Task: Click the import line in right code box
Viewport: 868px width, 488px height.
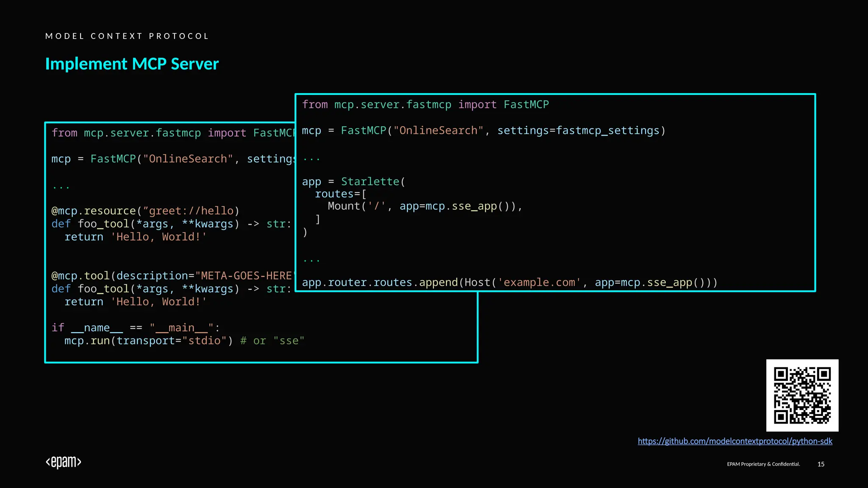Action: 425,105
